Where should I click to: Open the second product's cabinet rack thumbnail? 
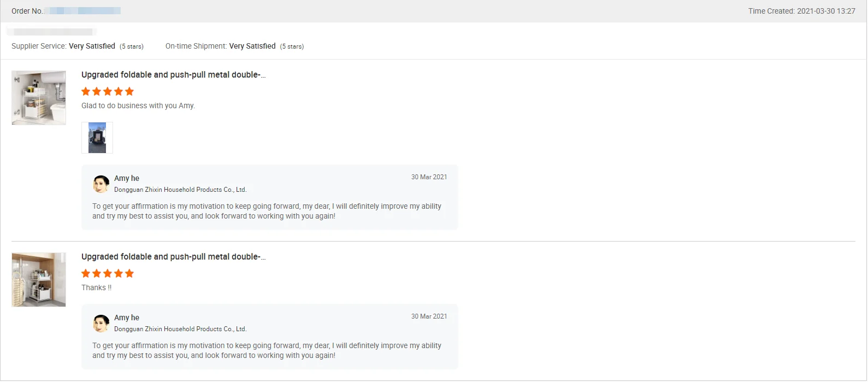[39, 279]
